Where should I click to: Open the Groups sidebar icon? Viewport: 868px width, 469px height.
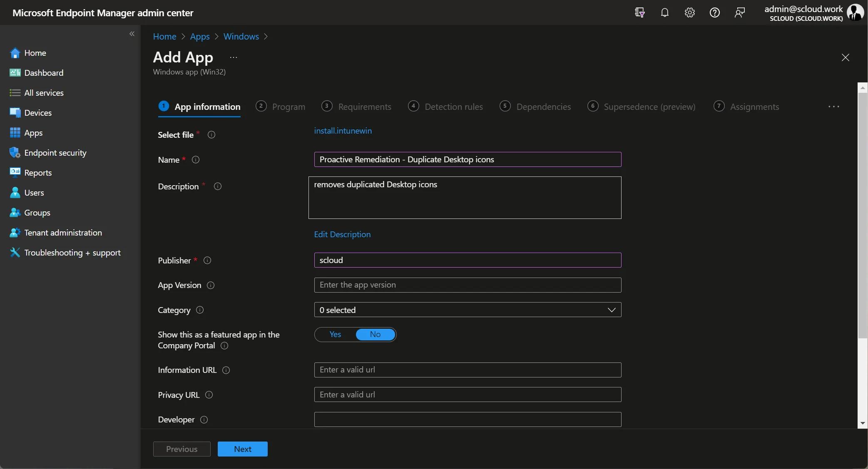(x=15, y=213)
